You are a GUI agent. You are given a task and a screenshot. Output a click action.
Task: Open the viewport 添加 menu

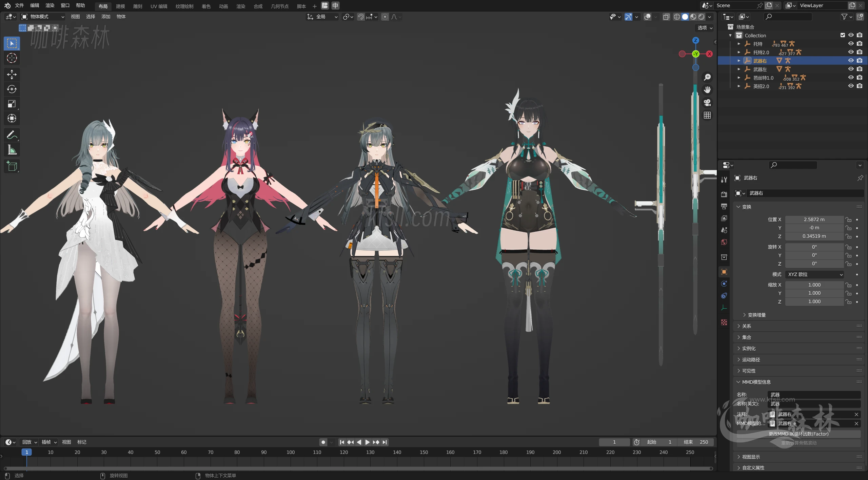(x=106, y=17)
